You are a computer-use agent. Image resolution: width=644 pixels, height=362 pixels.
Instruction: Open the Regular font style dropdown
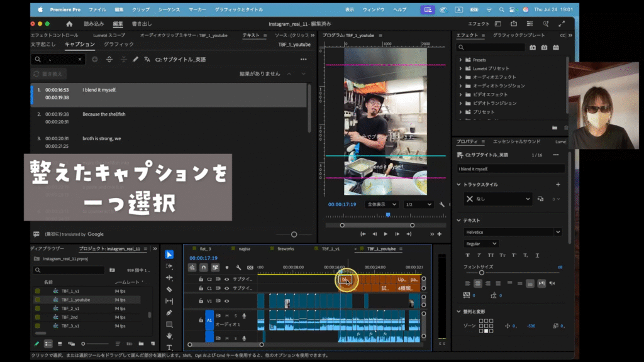pyautogui.click(x=481, y=244)
